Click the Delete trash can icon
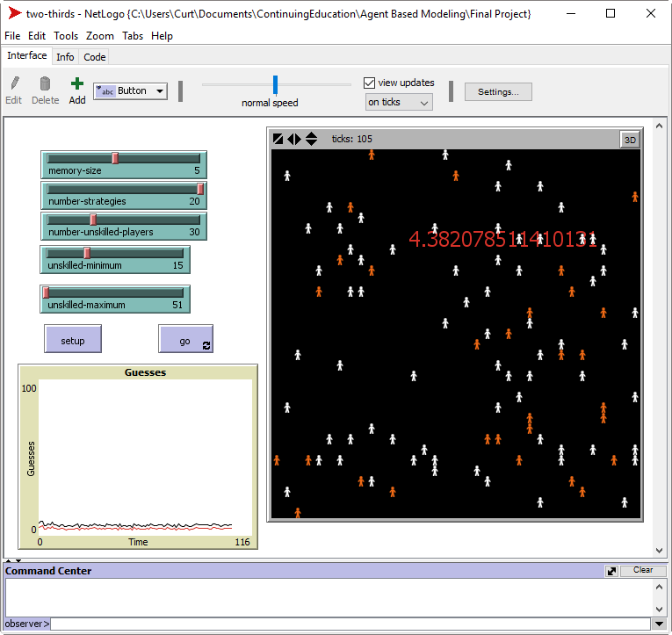 point(45,84)
